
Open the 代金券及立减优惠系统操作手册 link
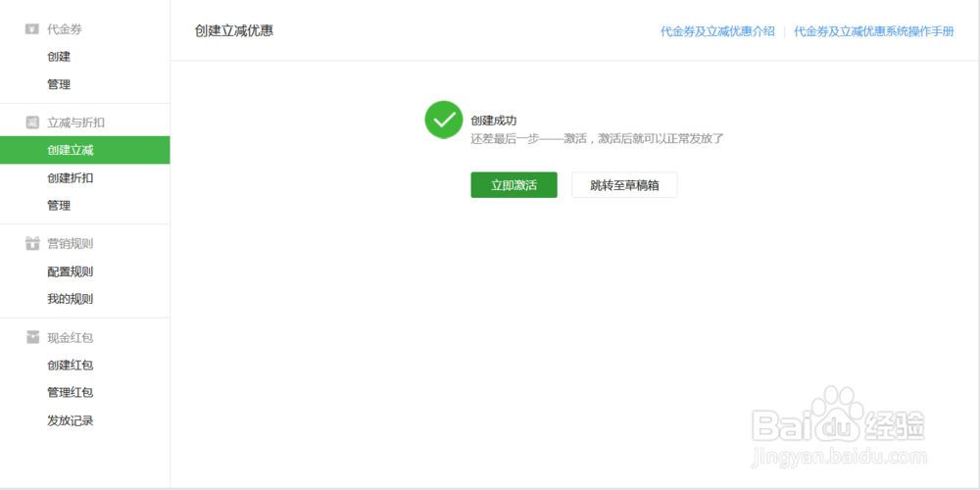pos(874,31)
